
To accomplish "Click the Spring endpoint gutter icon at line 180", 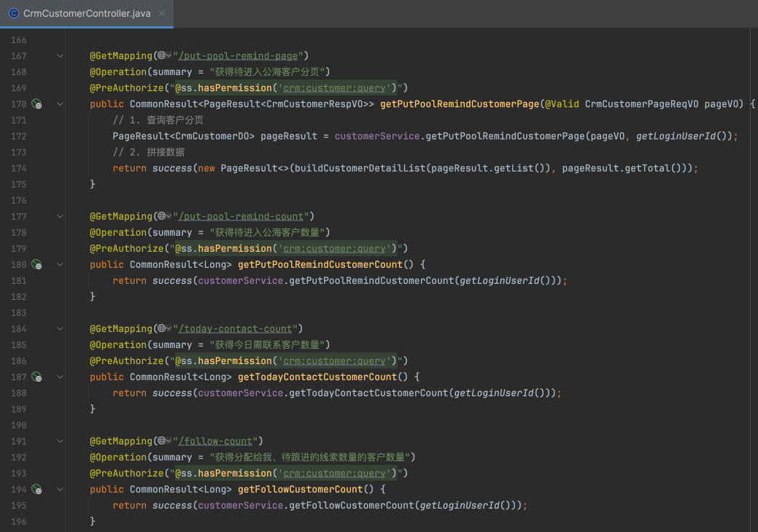I will 36,265.
